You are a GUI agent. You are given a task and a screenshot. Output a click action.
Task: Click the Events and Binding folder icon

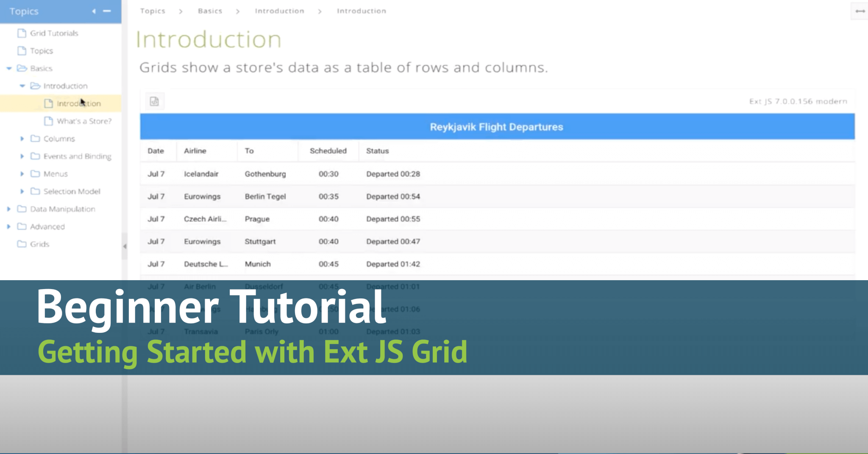(35, 156)
